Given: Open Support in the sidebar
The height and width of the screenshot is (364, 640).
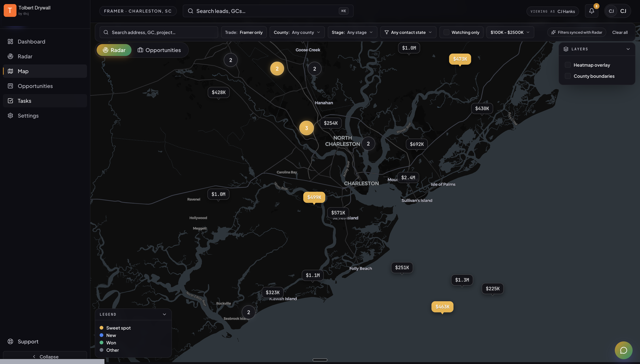Looking at the screenshot, I should click(28, 341).
